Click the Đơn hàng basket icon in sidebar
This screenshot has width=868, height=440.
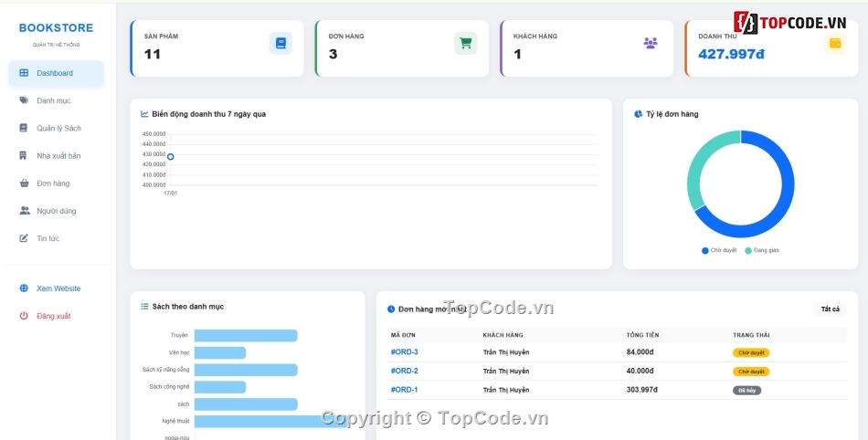tap(25, 183)
